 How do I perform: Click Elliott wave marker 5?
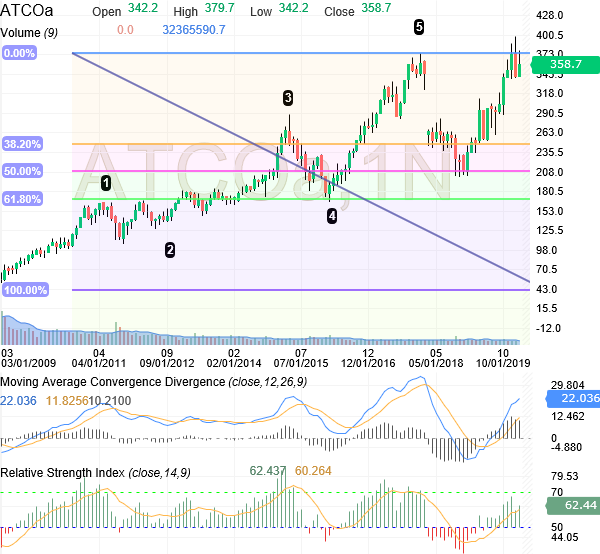[419, 27]
